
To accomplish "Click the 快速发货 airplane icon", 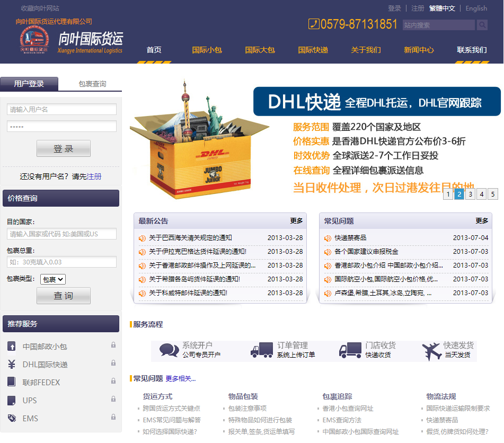I will (x=431, y=351).
